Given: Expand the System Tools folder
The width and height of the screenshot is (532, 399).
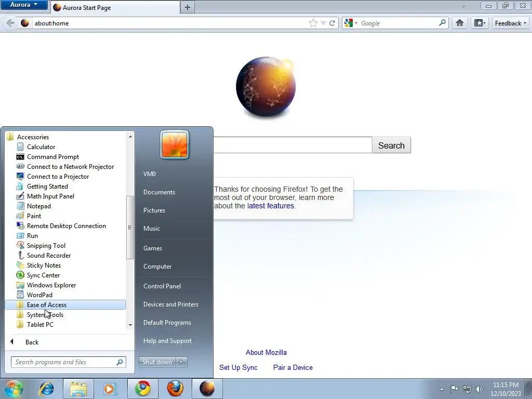Looking at the screenshot, I should click(x=45, y=314).
